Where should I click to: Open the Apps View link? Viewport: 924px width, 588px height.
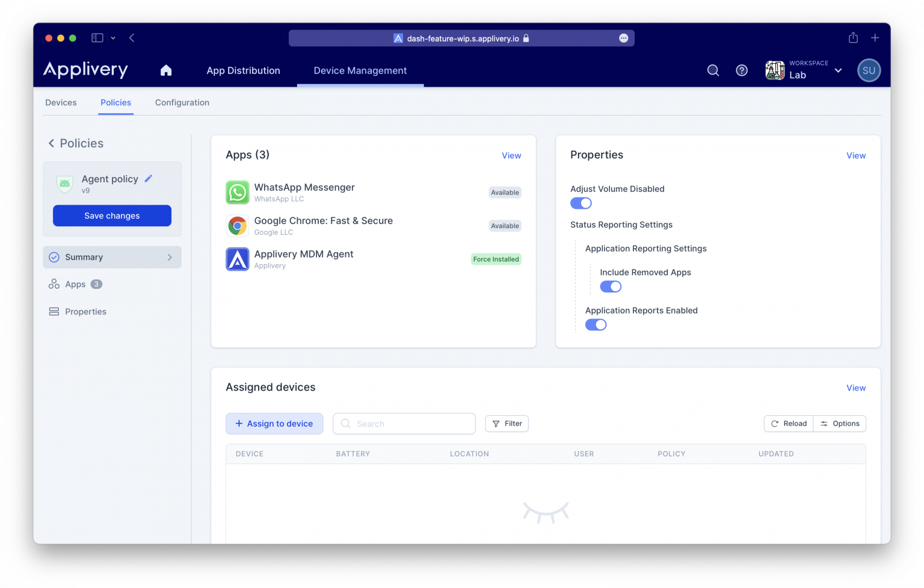click(511, 155)
